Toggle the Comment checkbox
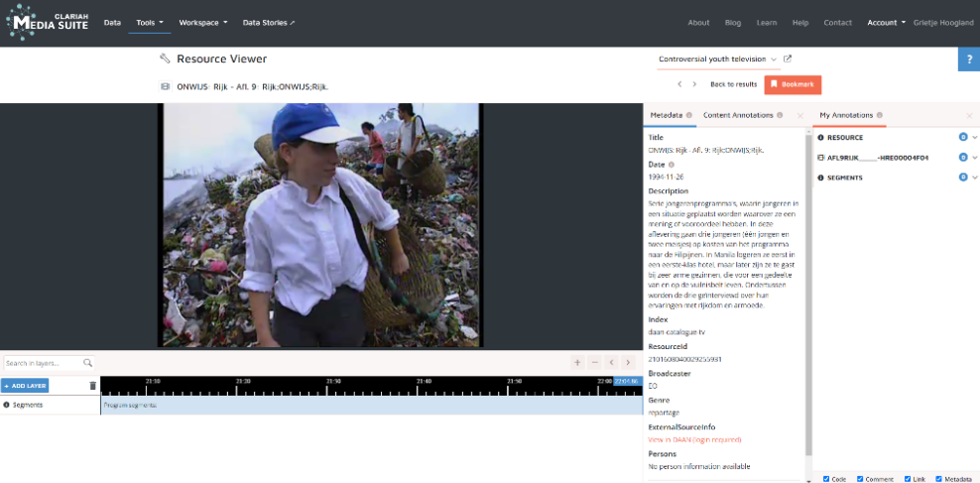980x483 pixels. click(860, 479)
